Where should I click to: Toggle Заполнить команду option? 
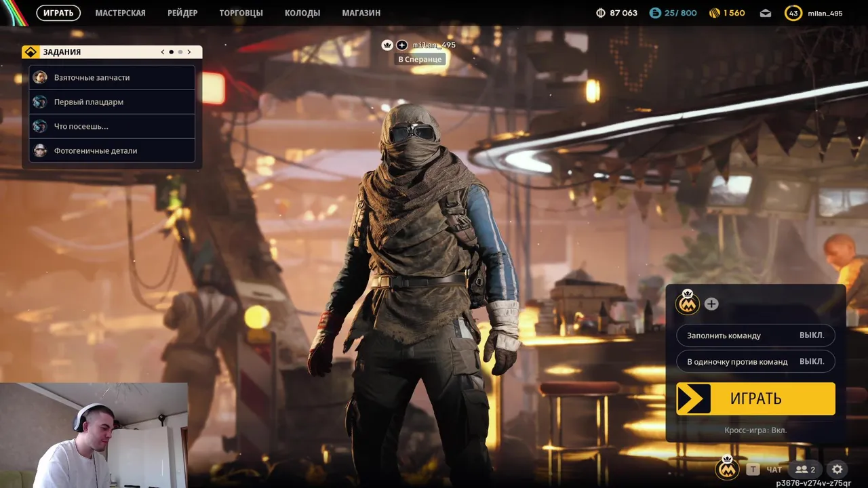point(755,335)
